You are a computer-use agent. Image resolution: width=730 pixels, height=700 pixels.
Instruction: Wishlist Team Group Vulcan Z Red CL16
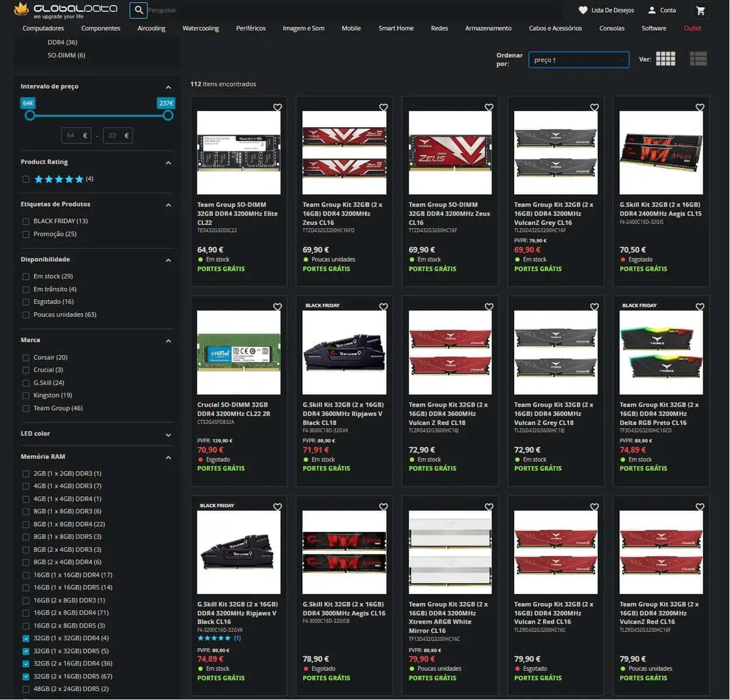595,507
